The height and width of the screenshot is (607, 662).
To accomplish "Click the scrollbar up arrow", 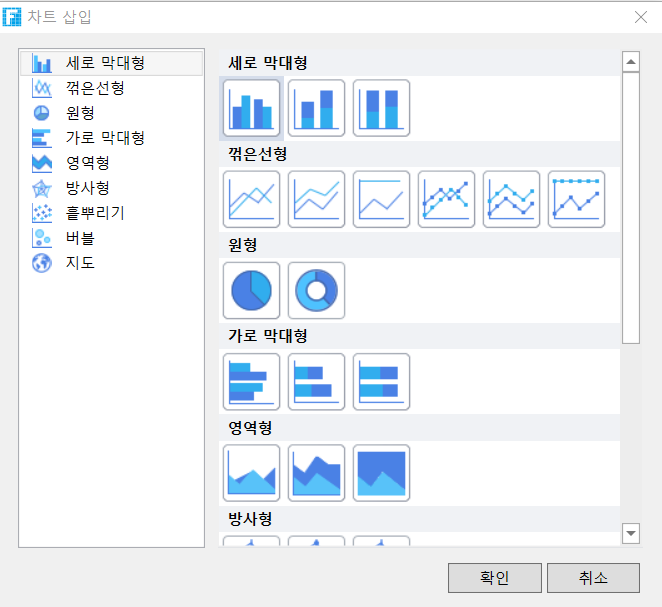I will [x=631, y=62].
